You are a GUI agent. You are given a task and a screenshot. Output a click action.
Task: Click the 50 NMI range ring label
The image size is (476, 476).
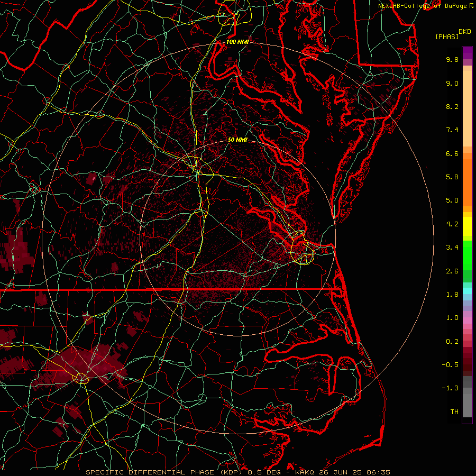tap(237, 140)
